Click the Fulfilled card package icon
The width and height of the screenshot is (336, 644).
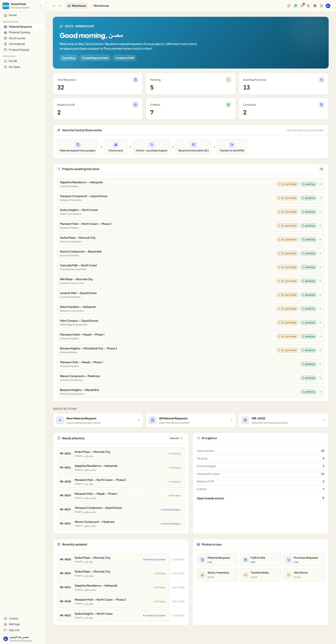[228, 105]
